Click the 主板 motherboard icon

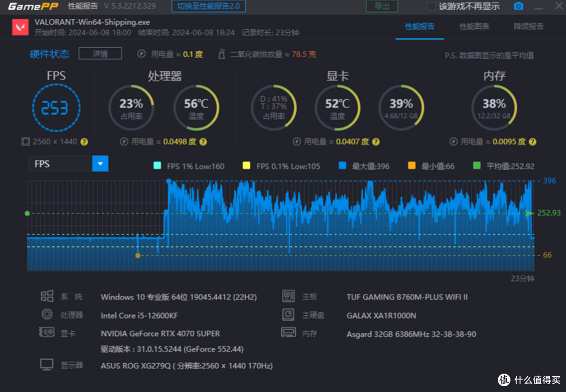coord(288,296)
